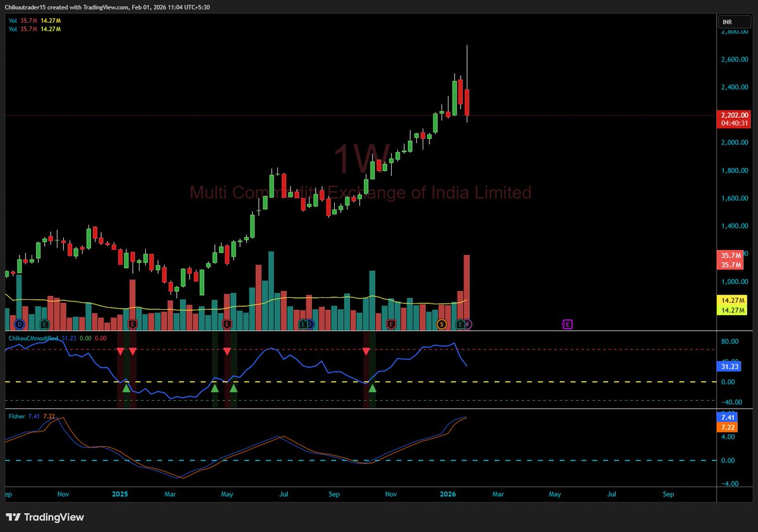Screen dimensions: 758x532
Task: Click the blue 31.23 Chikou value label
Action: (728, 366)
